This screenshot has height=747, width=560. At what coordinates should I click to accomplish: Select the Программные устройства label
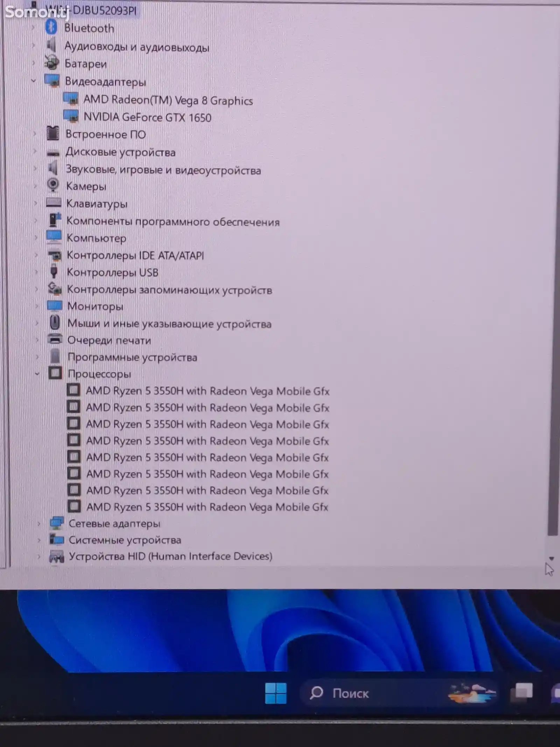[x=133, y=357]
